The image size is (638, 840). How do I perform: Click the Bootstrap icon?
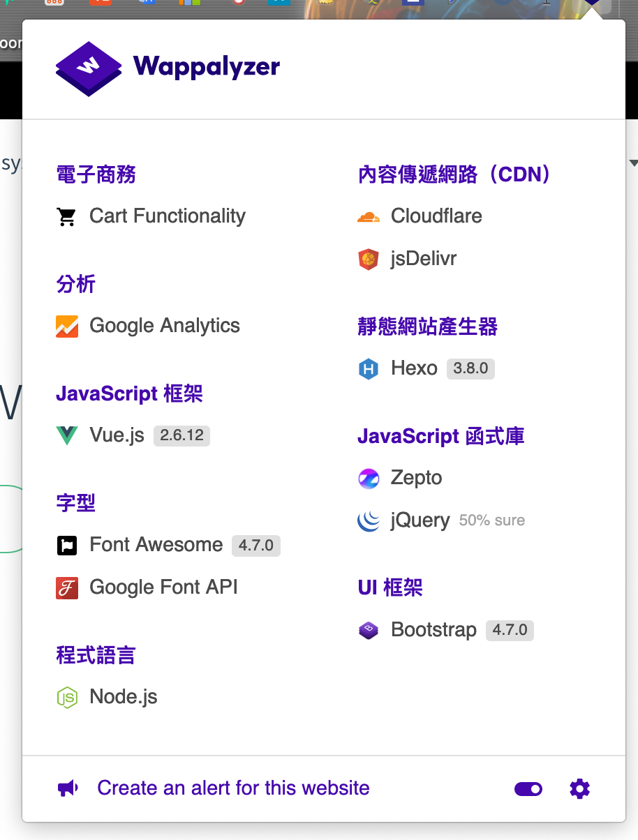coord(369,631)
